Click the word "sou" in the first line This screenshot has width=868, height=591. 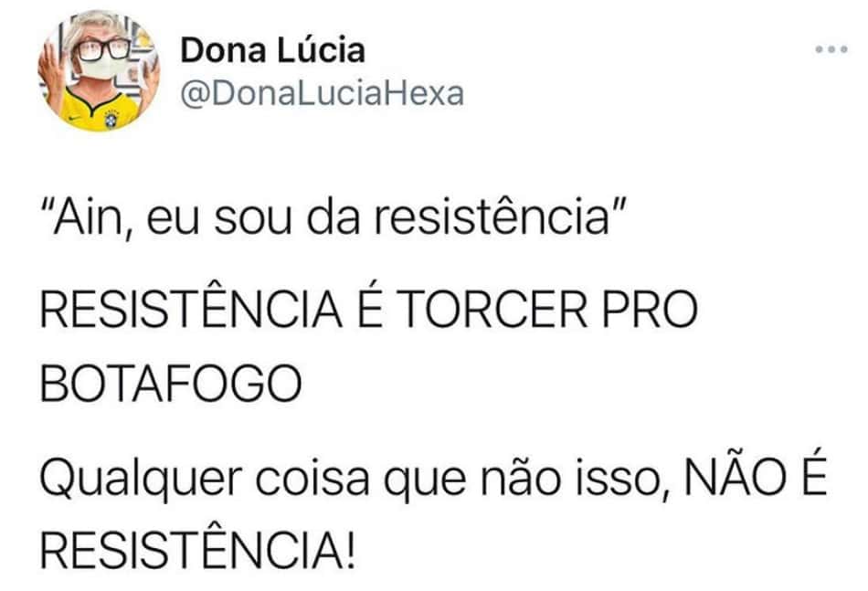(x=253, y=219)
